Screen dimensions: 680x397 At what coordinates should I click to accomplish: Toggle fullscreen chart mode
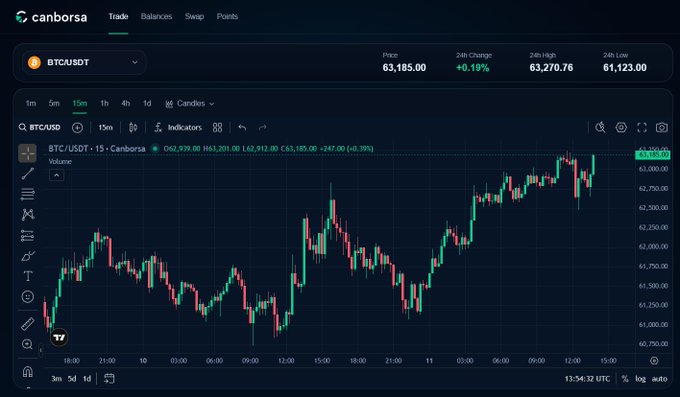tap(642, 128)
